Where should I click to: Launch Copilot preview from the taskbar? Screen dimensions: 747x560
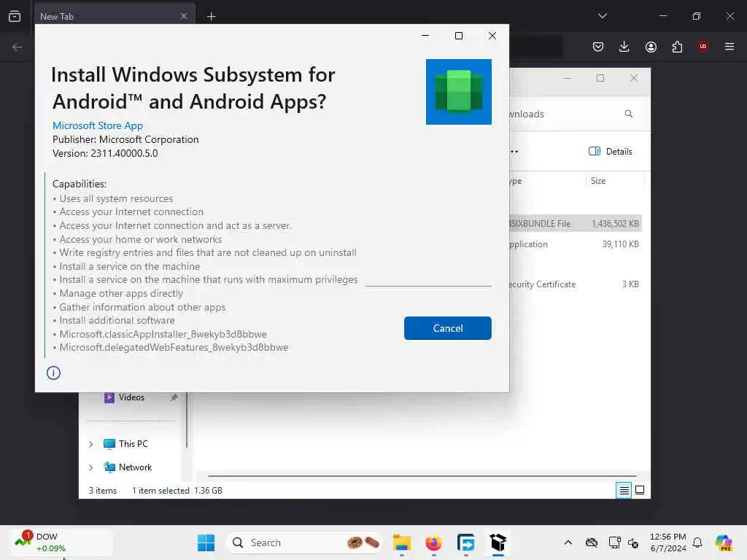[x=724, y=542]
